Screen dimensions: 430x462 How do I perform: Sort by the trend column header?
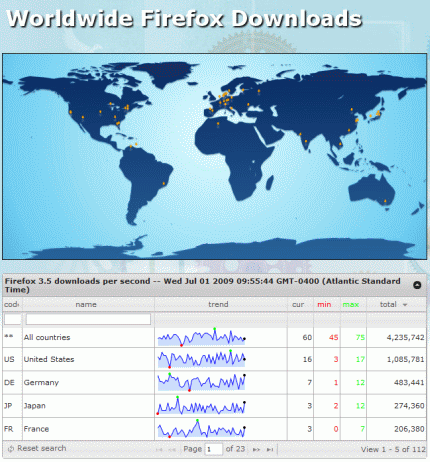coord(218,304)
